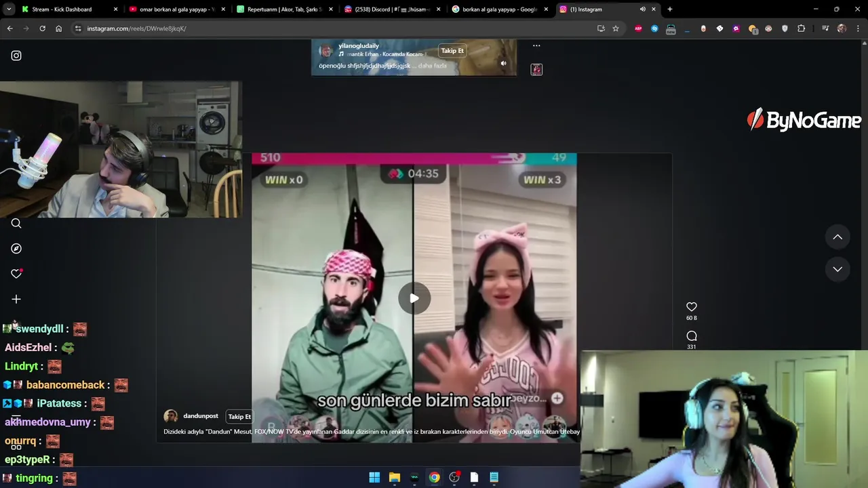
Task: Bookmark this page with the star
Action: (x=616, y=28)
